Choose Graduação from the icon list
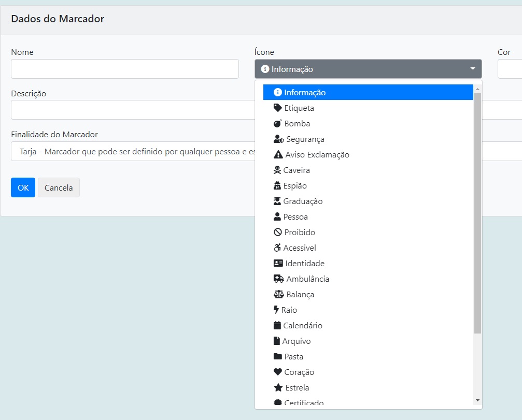522x420 pixels. pos(303,201)
